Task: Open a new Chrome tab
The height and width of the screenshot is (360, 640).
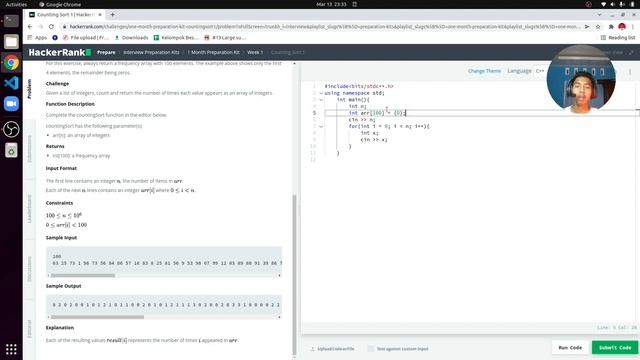Action: [x=112, y=15]
